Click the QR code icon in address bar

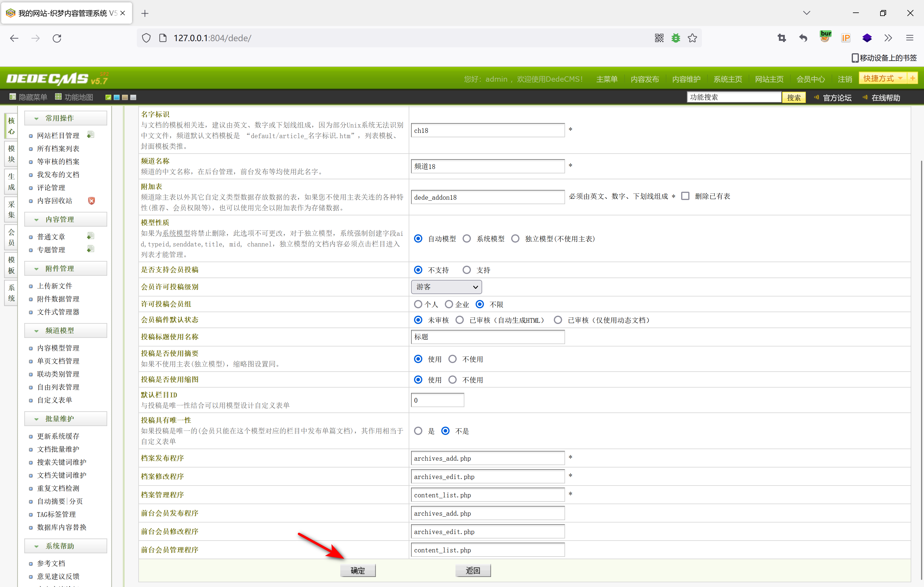coord(659,38)
